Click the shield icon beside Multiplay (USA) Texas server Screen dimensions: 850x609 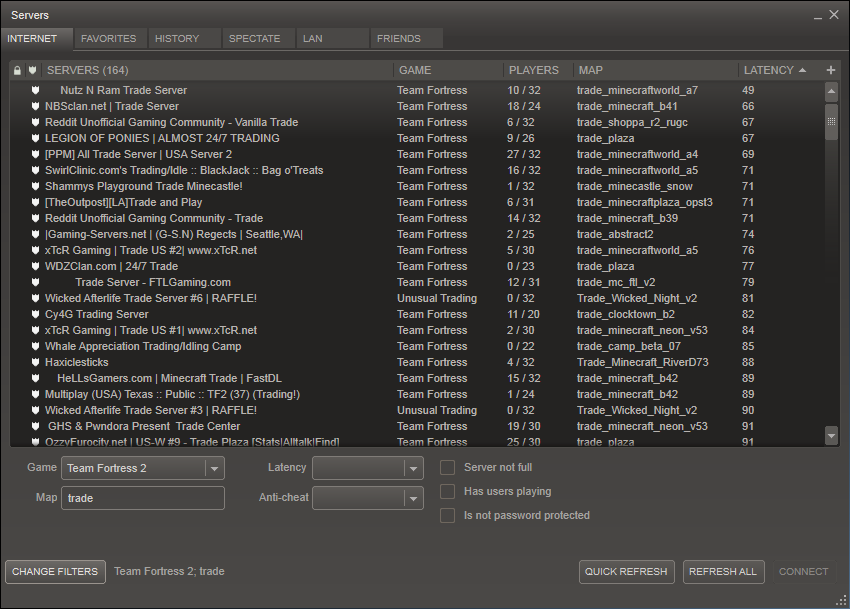tap(35, 394)
